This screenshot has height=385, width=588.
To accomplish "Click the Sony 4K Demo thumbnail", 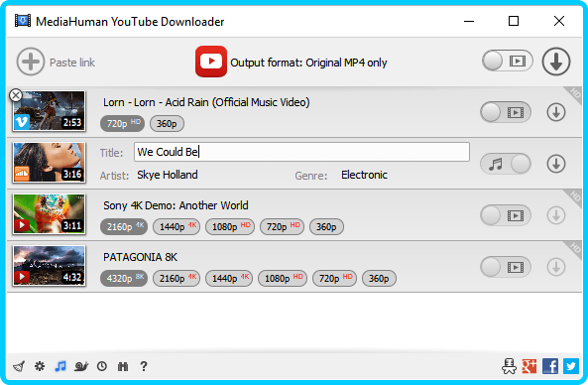I will click(50, 214).
